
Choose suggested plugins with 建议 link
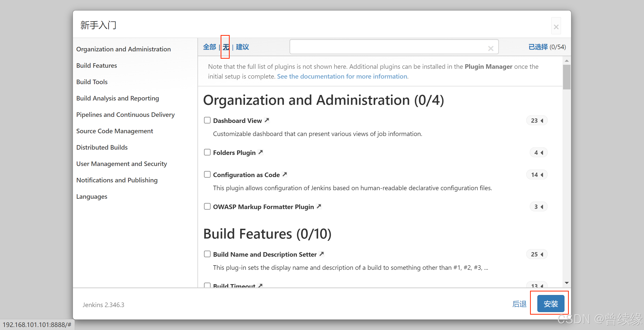pos(242,47)
